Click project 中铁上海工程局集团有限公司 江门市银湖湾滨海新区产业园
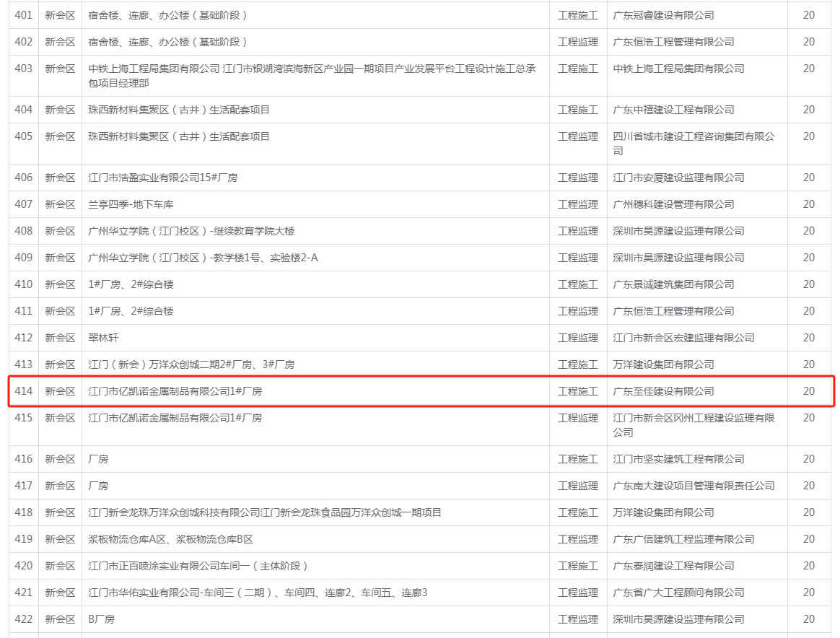The height and width of the screenshot is (638, 840). [x=312, y=76]
